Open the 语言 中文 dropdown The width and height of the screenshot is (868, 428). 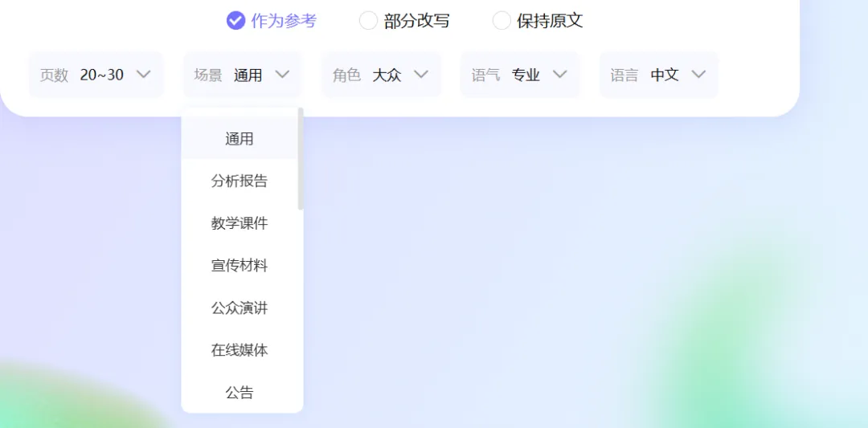[x=659, y=75]
